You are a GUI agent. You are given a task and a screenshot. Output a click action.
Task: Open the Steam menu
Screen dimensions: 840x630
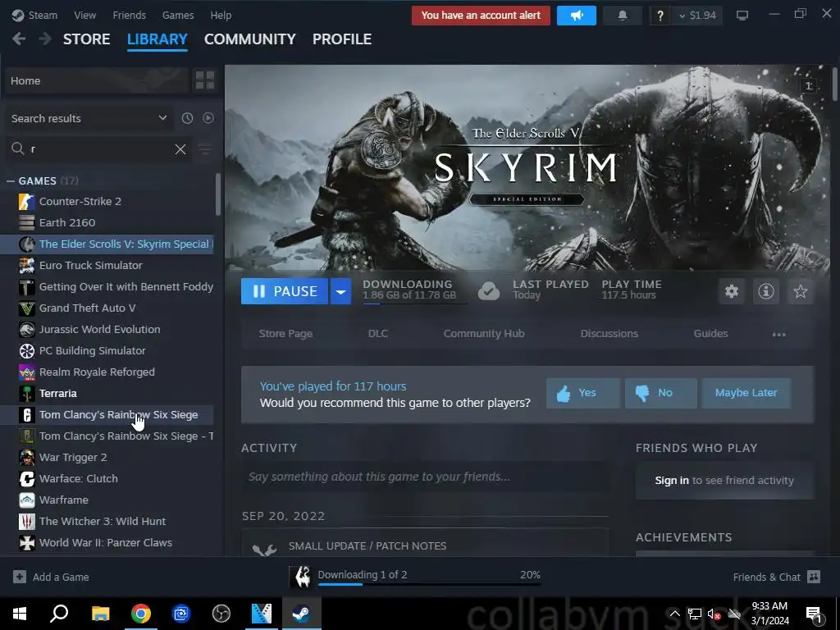coord(34,15)
